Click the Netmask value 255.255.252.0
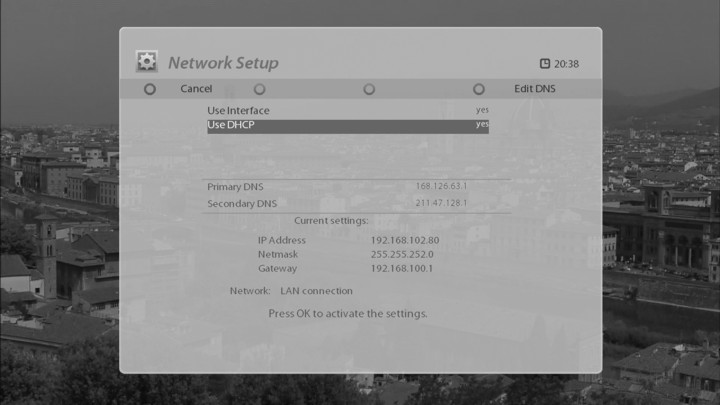 [402, 254]
